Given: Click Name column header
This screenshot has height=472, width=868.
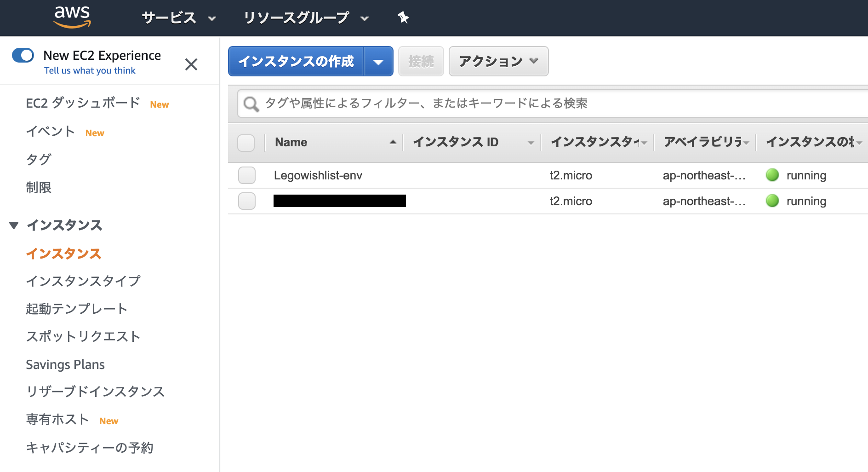Looking at the screenshot, I should (291, 142).
